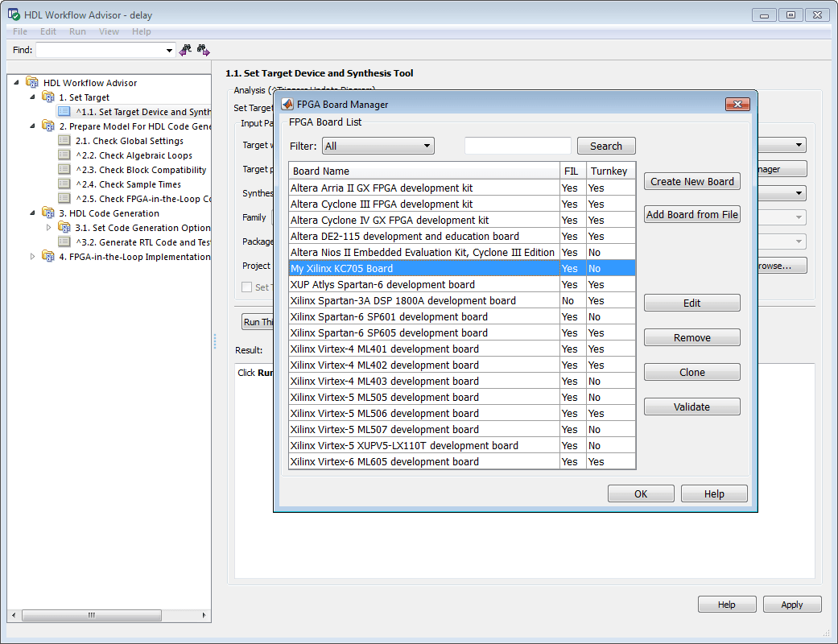The height and width of the screenshot is (644, 838).
Task: Select XUP Atlys Spartan-6 development board row
Action: (462, 284)
